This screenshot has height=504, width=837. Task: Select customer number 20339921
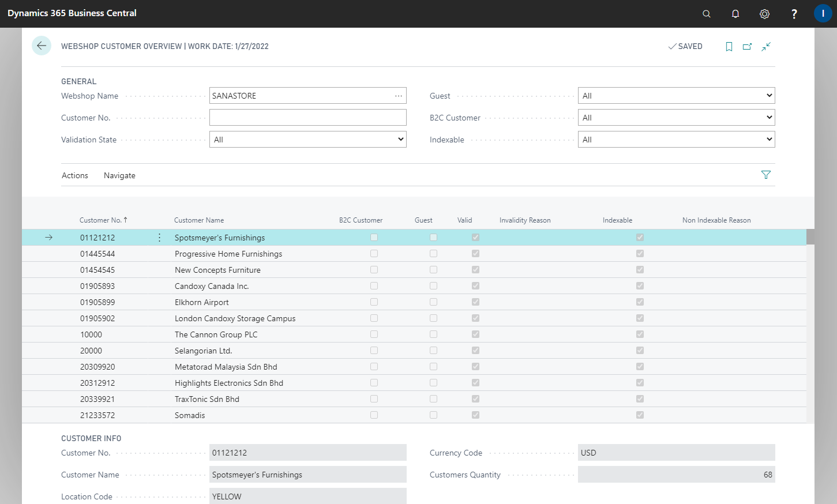pos(97,399)
